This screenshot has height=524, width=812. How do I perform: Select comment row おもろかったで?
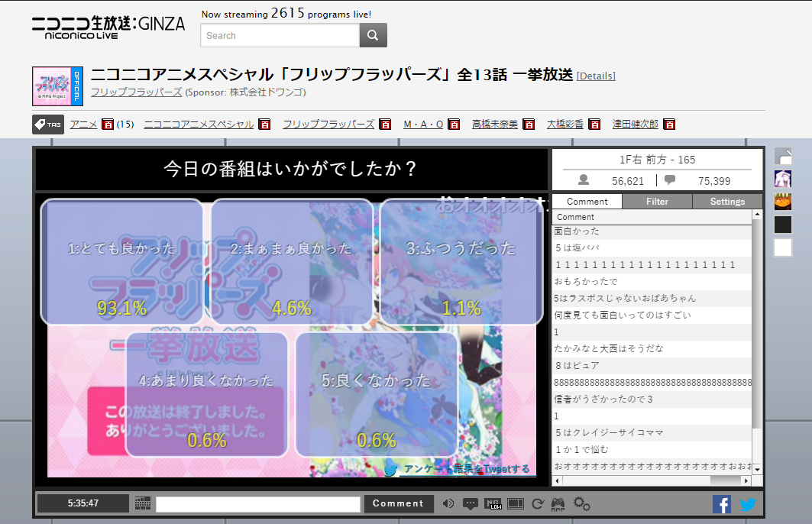652,282
